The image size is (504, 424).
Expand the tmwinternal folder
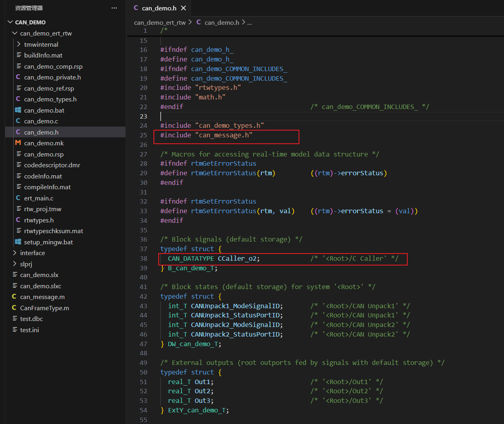pos(19,44)
